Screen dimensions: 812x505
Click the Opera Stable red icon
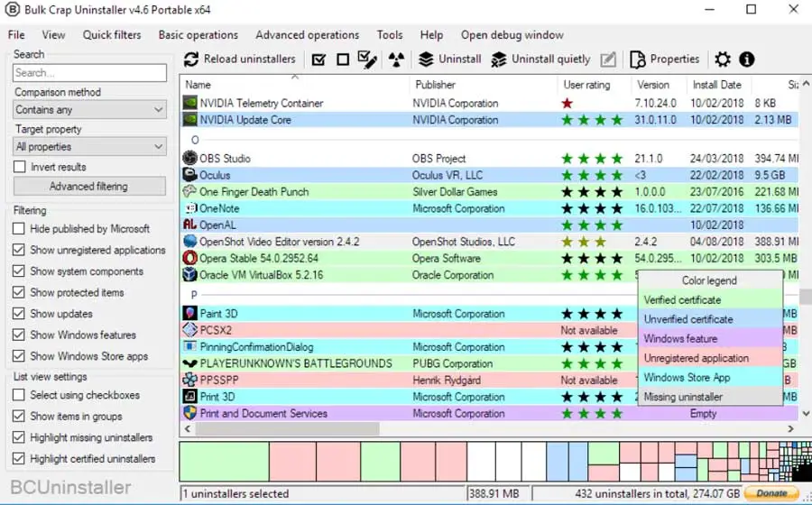click(190, 258)
